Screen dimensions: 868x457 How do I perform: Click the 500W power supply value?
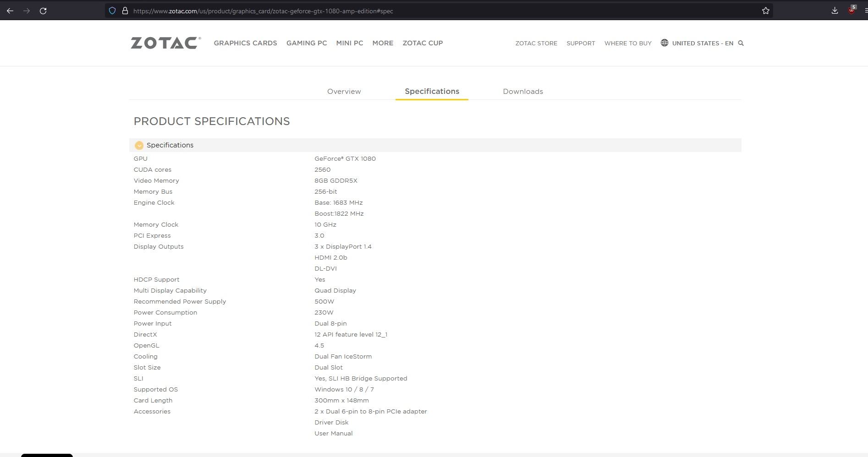(x=324, y=301)
